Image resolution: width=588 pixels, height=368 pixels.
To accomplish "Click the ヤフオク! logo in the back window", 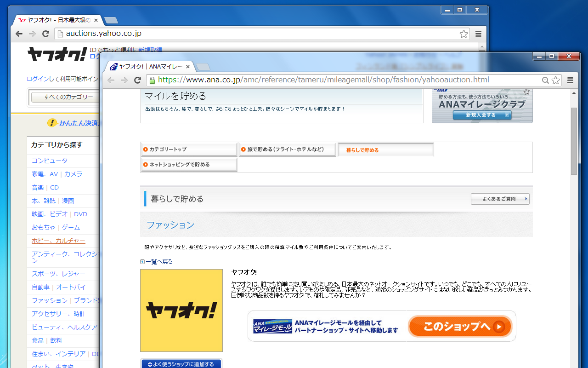I will tap(57, 54).
